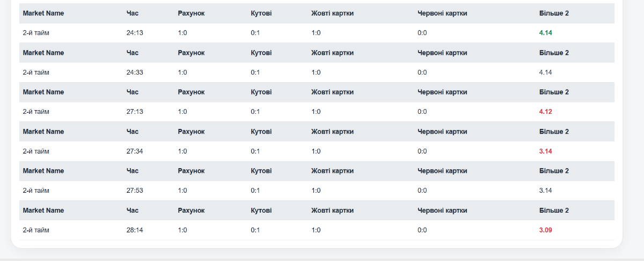Click the 24:13 time cell
The image size is (644, 261).
135,33
